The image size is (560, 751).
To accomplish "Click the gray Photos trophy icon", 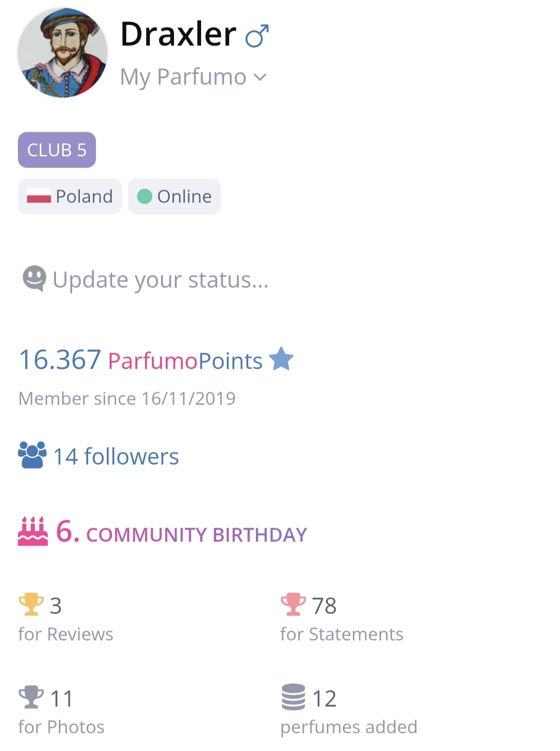I will 31,697.
